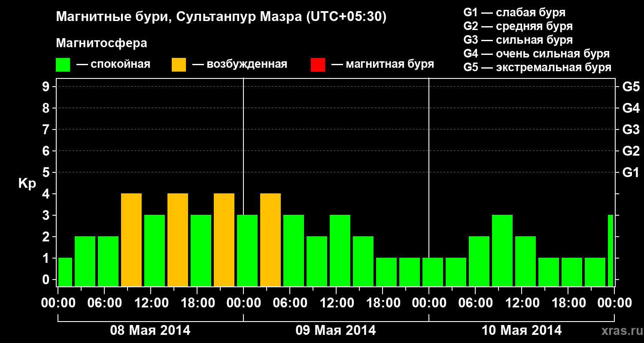
Task: Click orange Kp 4 bar around 21:00 on 08 Мая
Action: tap(224, 240)
